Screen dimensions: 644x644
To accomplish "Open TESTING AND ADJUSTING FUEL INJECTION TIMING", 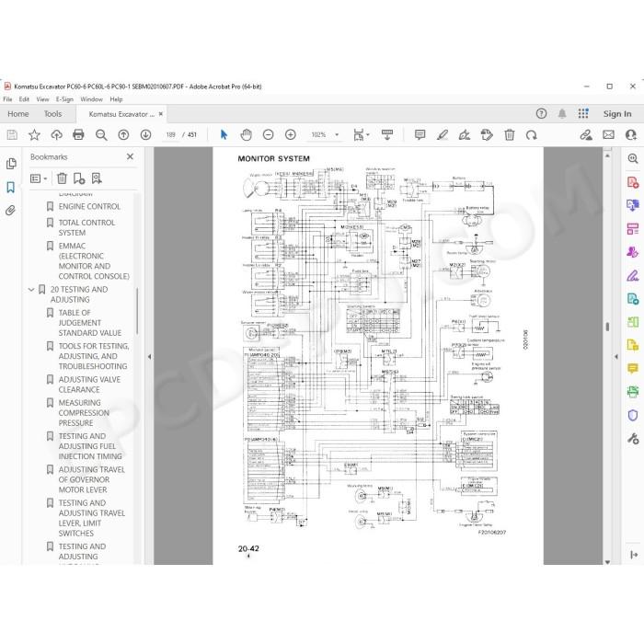I will pyautogui.click(x=90, y=446).
